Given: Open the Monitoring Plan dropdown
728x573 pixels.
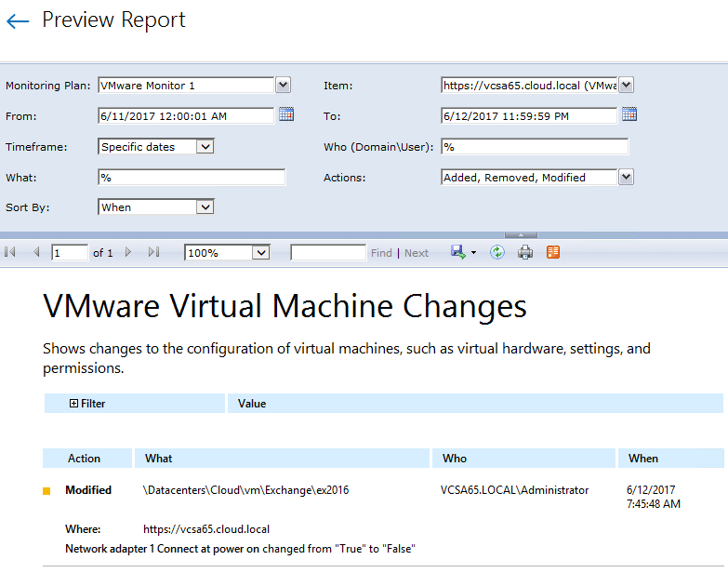Looking at the screenshot, I should 284,85.
